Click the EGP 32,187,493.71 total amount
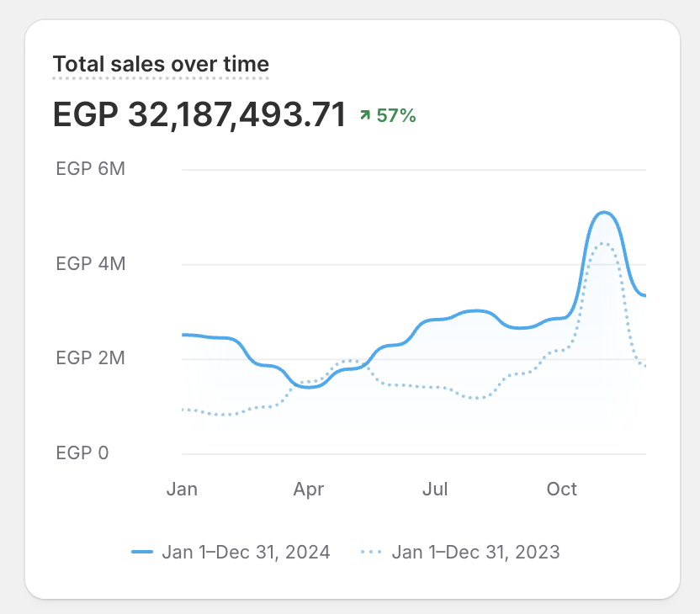This screenshot has width=700, height=614. click(x=199, y=115)
